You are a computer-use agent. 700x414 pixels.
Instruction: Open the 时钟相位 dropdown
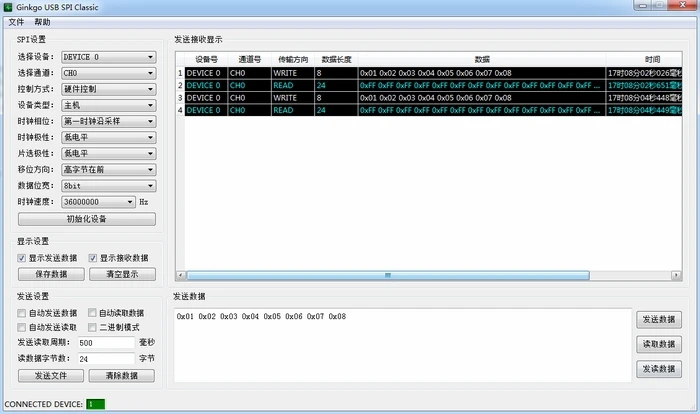[x=108, y=121]
